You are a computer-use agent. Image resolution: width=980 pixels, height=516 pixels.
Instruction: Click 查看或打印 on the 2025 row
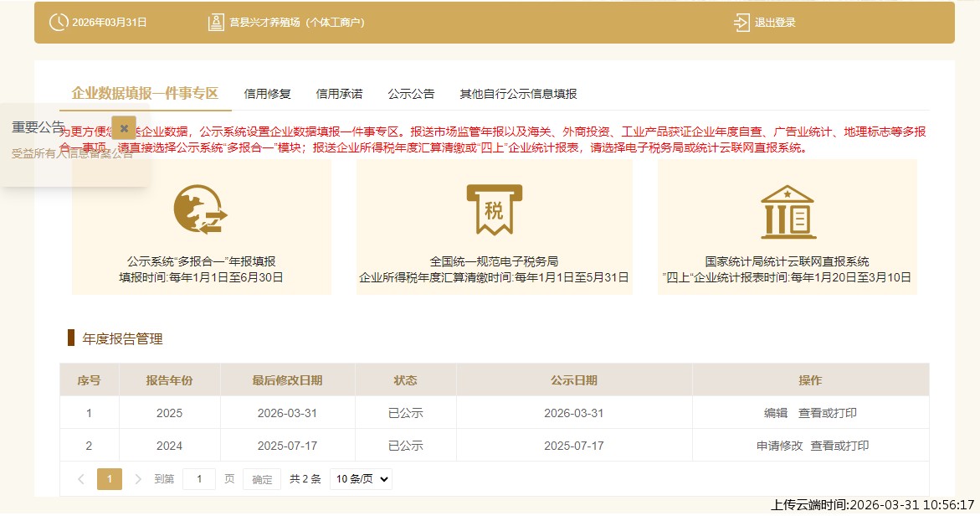coord(828,412)
